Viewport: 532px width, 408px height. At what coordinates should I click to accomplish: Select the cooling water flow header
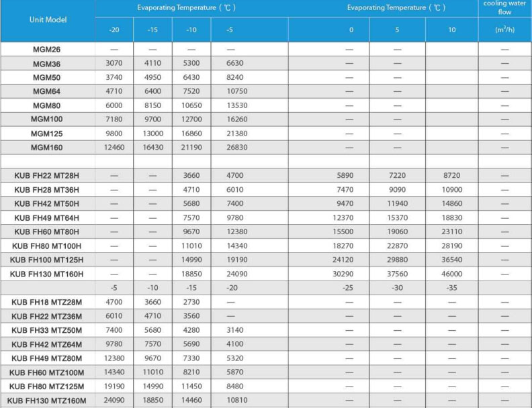[504, 7]
